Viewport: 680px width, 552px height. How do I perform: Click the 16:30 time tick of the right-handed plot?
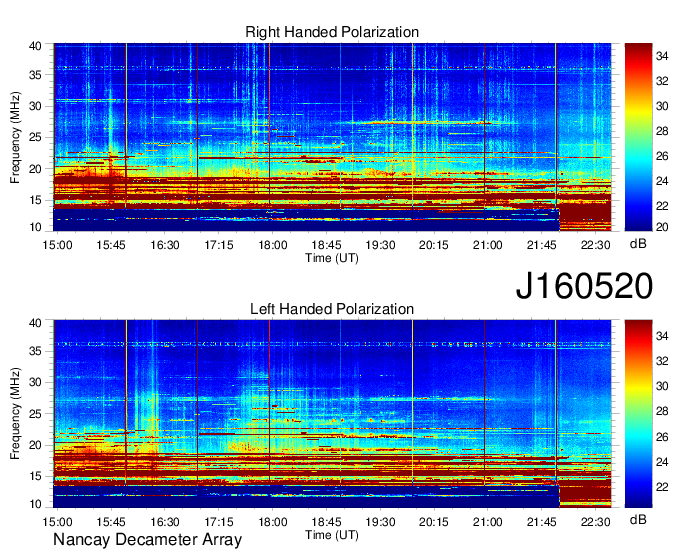point(165,245)
